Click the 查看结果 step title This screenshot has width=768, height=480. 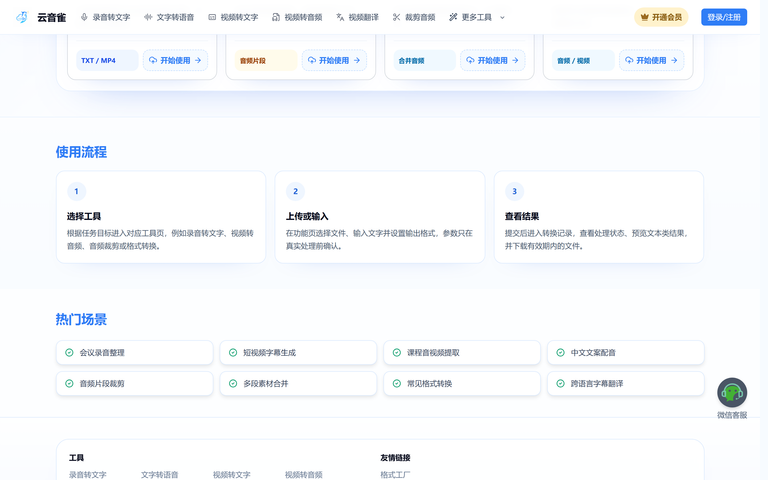[x=522, y=216]
